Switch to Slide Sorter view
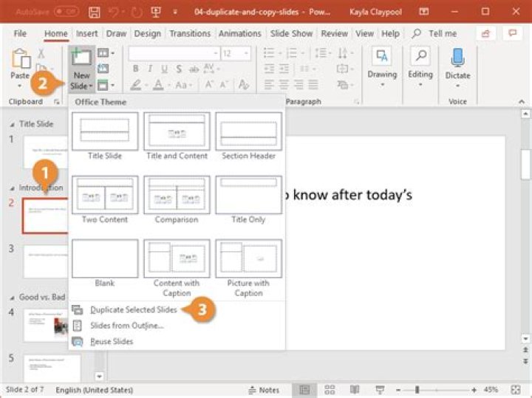 pyautogui.click(x=330, y=390)
